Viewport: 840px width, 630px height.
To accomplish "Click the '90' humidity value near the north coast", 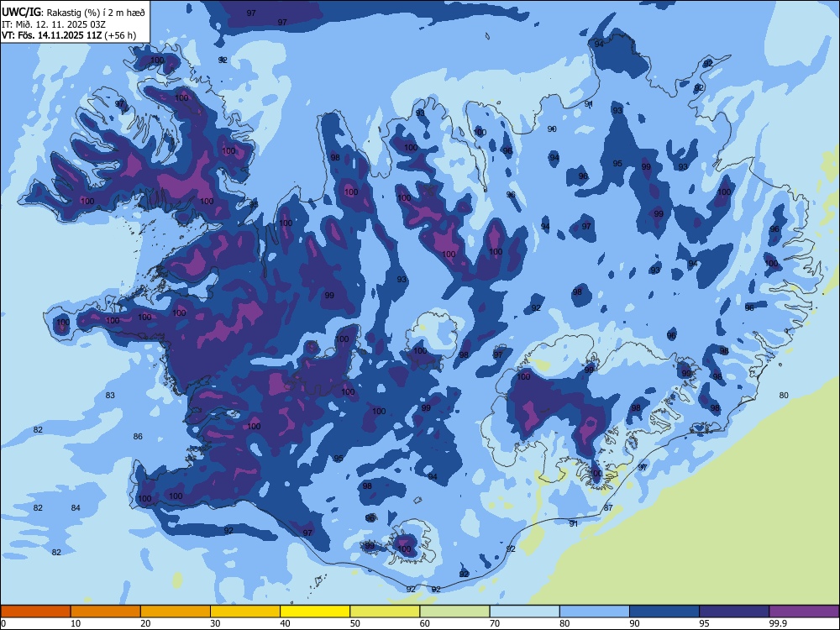I will click(x=552, y=129).
